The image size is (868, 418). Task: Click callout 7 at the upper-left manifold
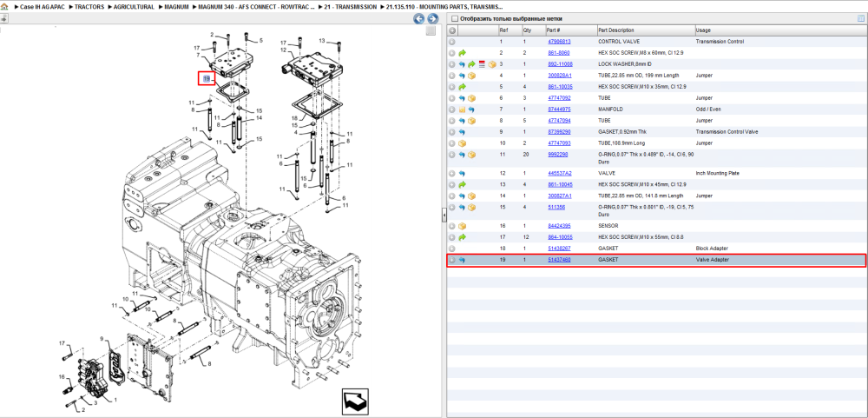198,55
